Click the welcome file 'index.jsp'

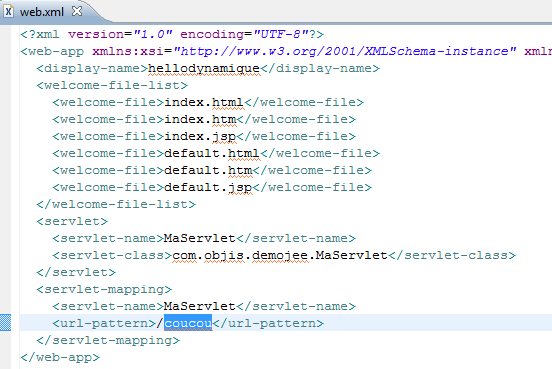point(200,137)
